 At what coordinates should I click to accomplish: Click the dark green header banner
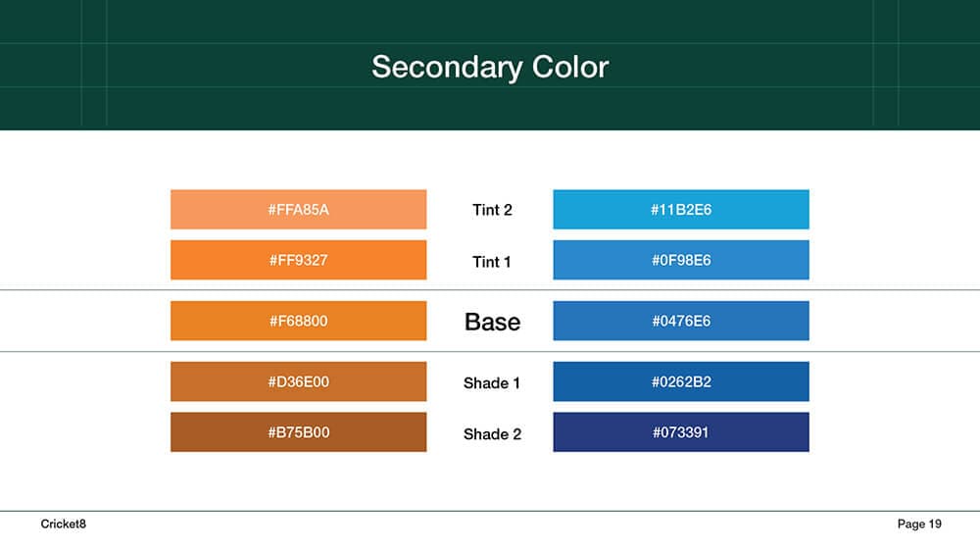(490, 65)
